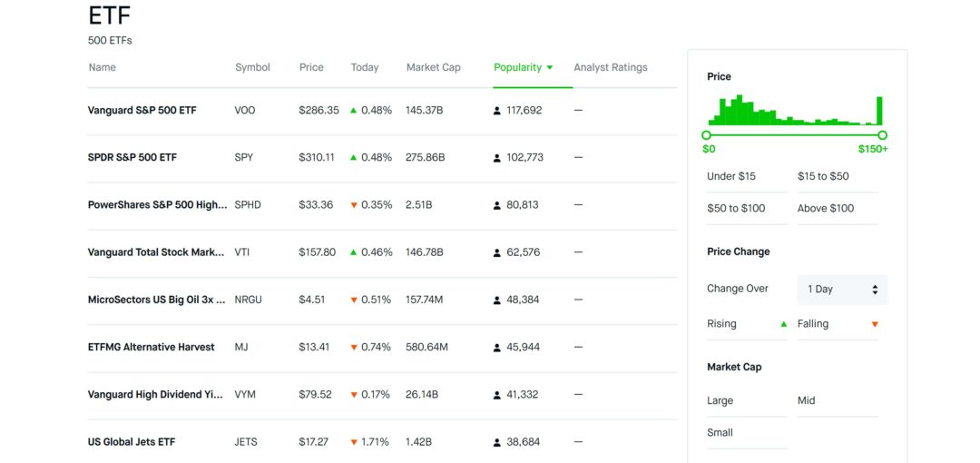
Task: Filter by Under $15 price
Action: 747,176
